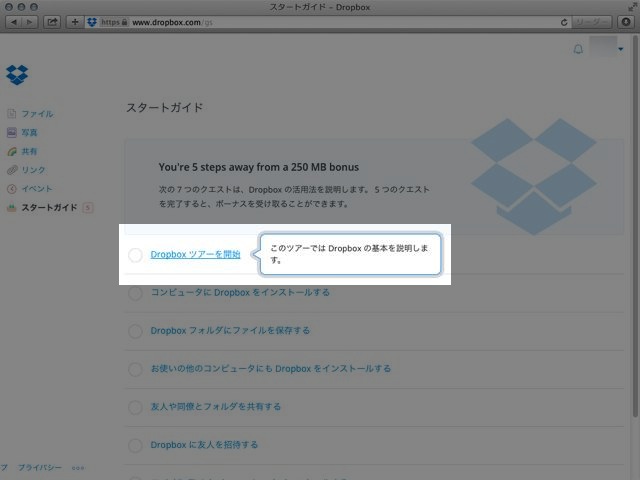This screenshot has width=640, height=480.
Task: Open the ファイル section
Action: (37, 113)
